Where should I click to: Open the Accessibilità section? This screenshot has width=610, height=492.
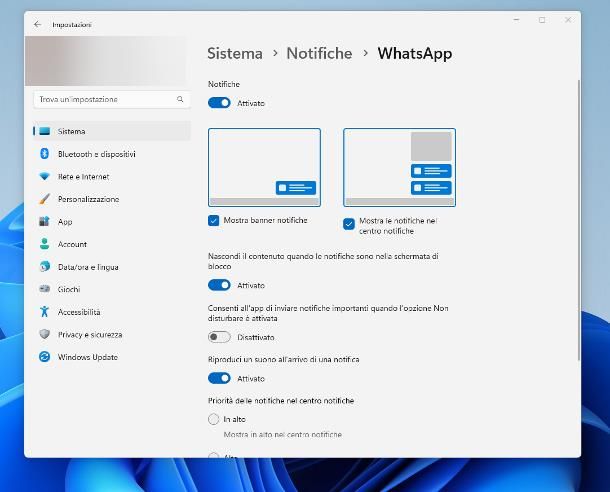pyautogui.click(x=112, y=312)
